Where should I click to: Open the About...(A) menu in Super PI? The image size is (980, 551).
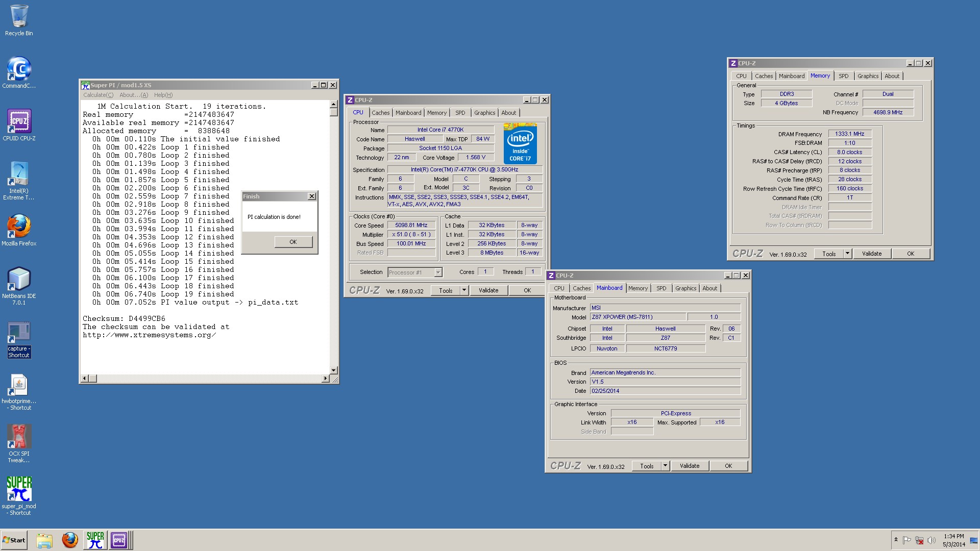click(134, 95)
